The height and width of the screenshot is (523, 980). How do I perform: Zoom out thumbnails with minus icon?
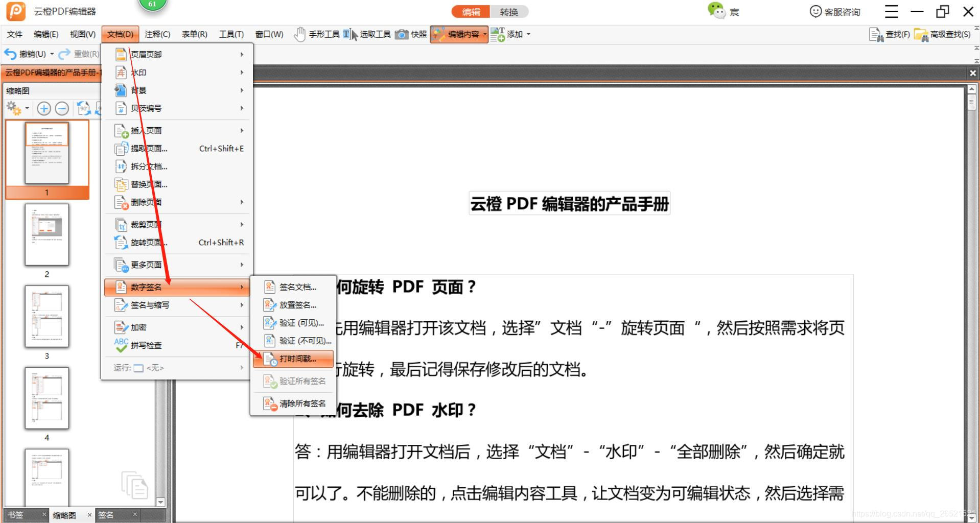[x=62, y=108]
